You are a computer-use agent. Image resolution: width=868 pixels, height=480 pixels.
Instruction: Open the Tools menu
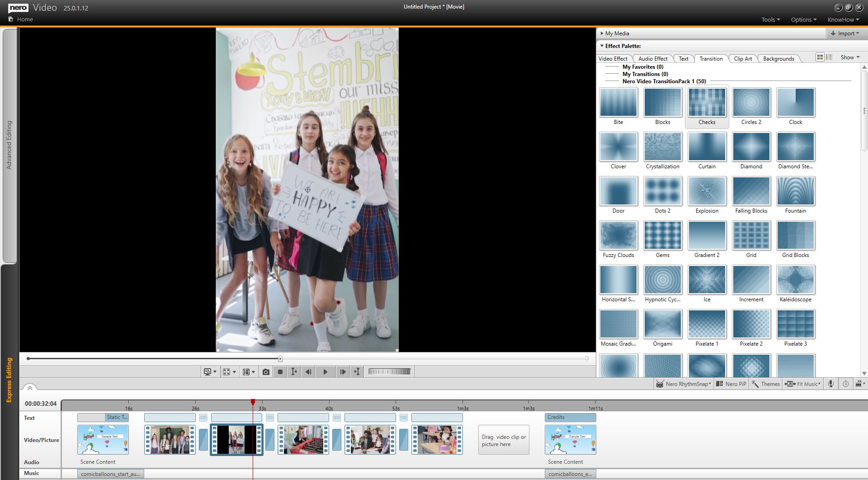pyautogui.click(x=771, y=19)
